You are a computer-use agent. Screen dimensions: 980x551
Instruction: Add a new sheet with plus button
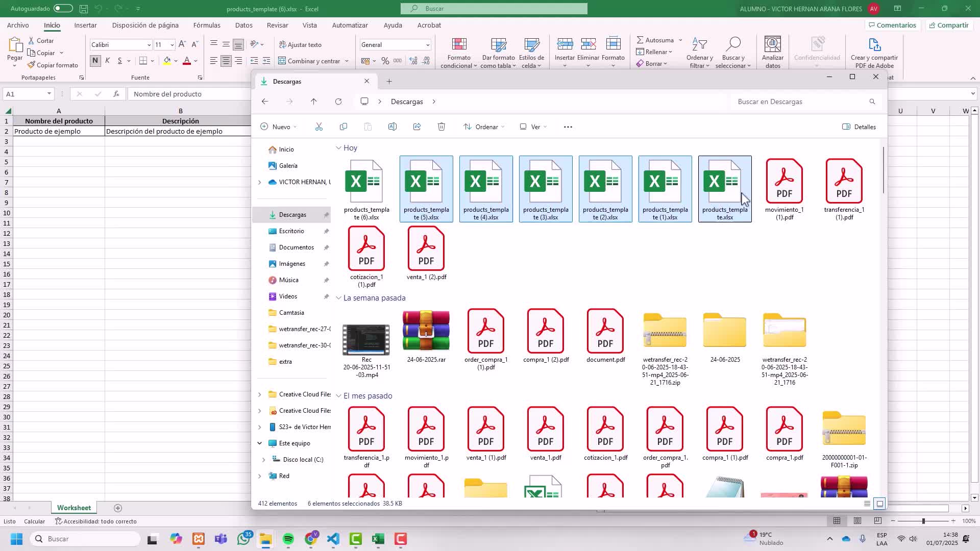[118, 508]
